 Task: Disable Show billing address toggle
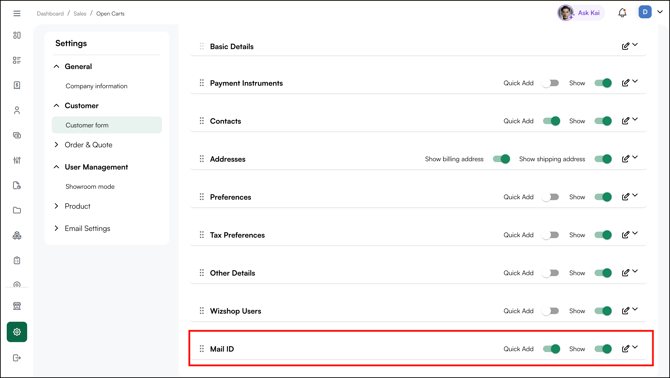click(x=501, y=159)
